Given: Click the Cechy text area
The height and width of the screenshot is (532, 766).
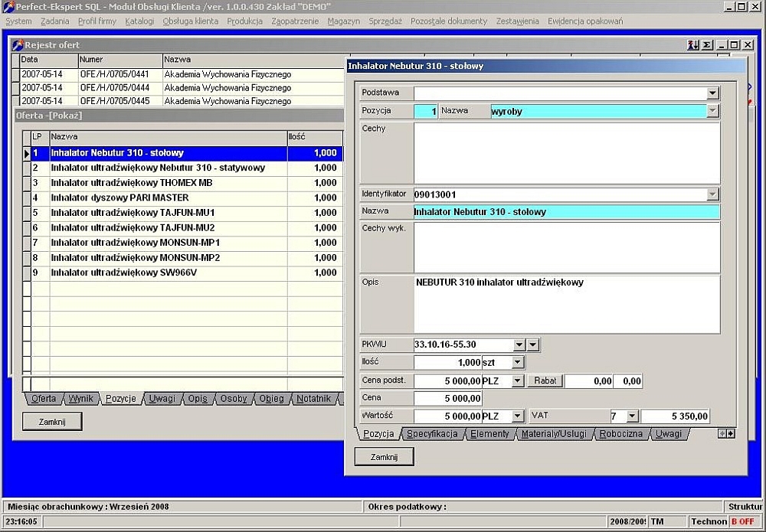Looking at the screenshot, I should (567, 153).
